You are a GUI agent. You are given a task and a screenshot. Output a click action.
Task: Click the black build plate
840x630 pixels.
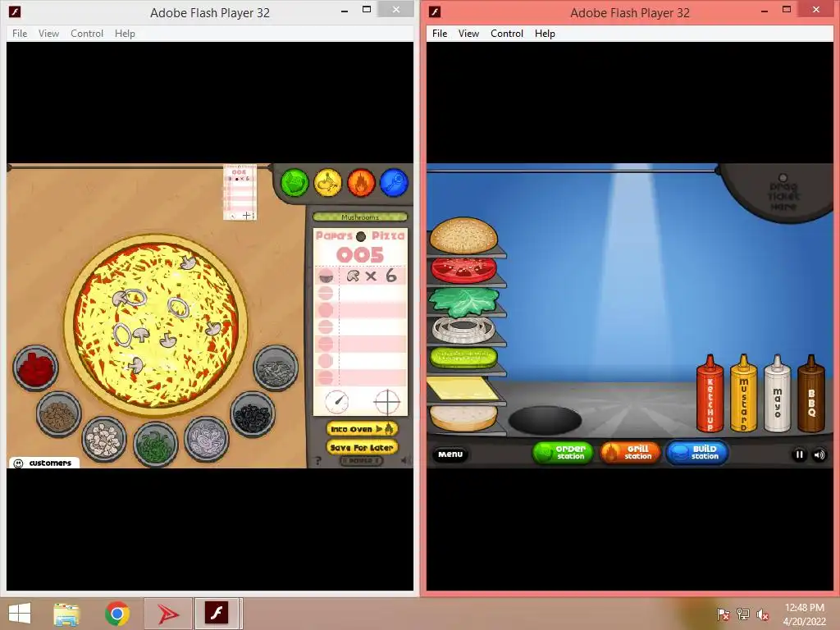coord(545,419)
